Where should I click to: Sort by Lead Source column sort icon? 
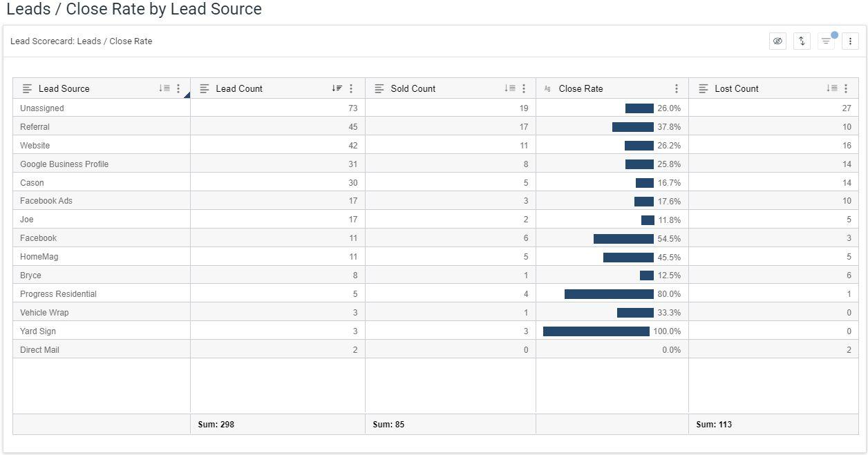tap(164, 88)
